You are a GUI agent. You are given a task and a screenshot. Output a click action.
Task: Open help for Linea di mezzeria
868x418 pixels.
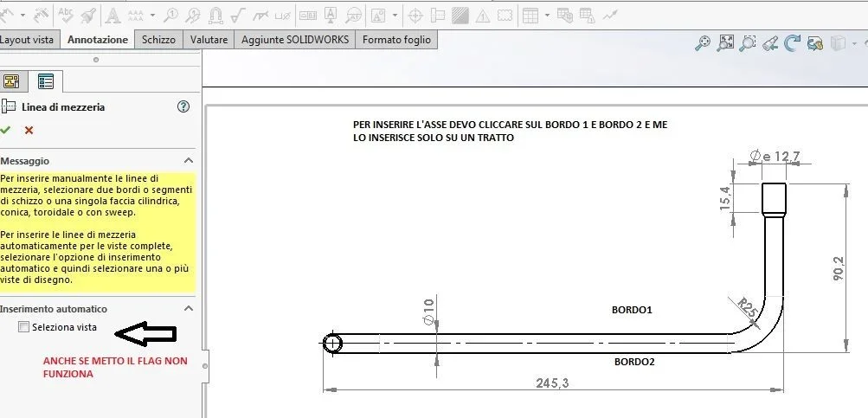(x=183, y=106)
